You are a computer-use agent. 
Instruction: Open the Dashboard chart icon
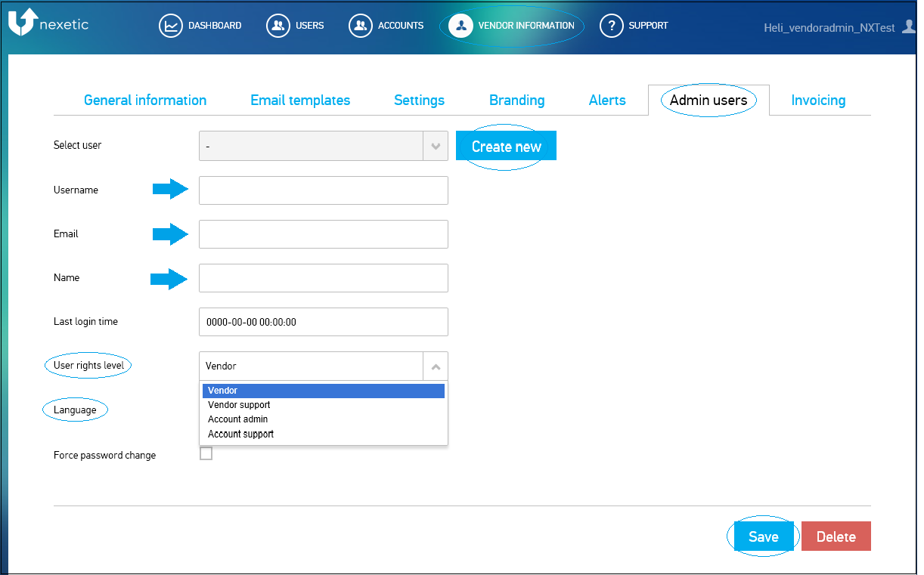(172, 26)
